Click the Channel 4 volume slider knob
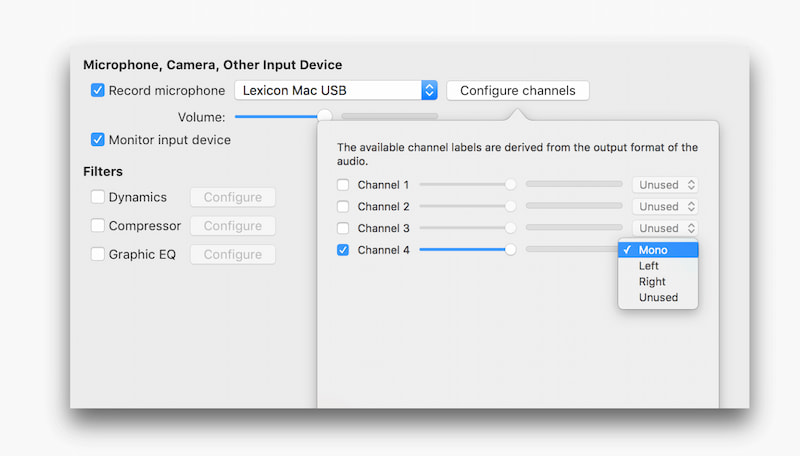Screen dimensions: 800x456 coord(511,250)
